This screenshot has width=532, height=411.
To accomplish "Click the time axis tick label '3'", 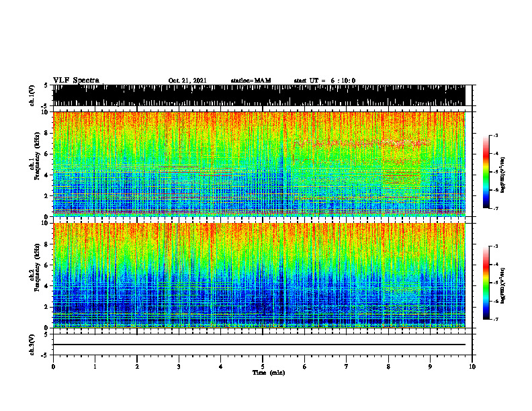I will (x=179, y=367).
